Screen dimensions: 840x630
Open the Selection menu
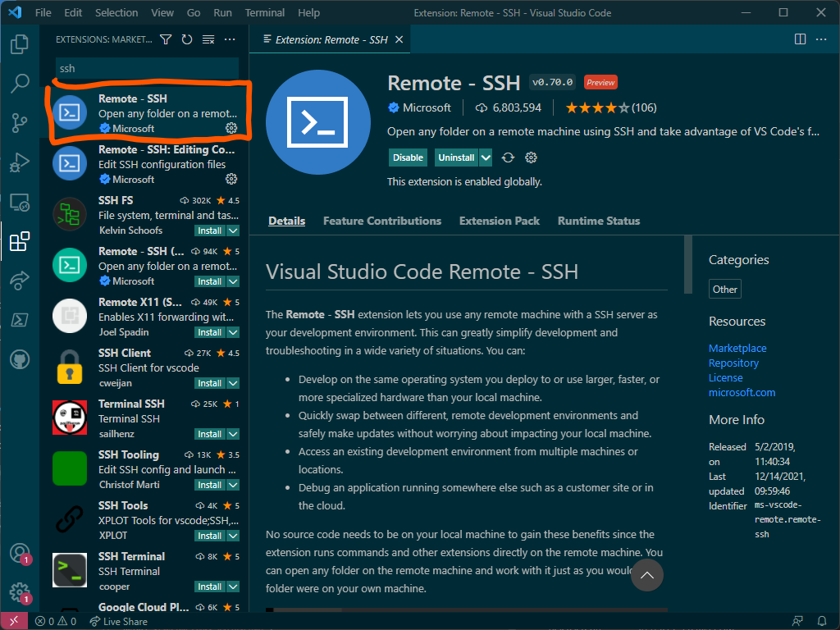tap(116, 12)
